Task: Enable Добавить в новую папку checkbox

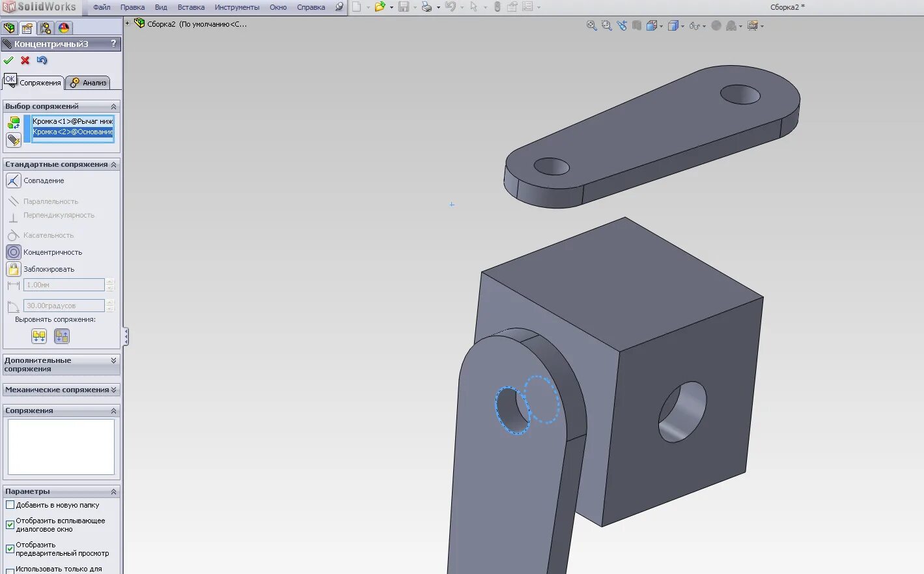Action: (x=10, y=505)
